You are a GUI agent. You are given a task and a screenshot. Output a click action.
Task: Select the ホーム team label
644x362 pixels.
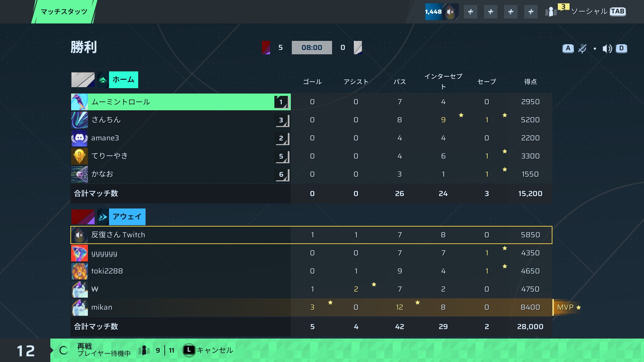coord(123,80)
